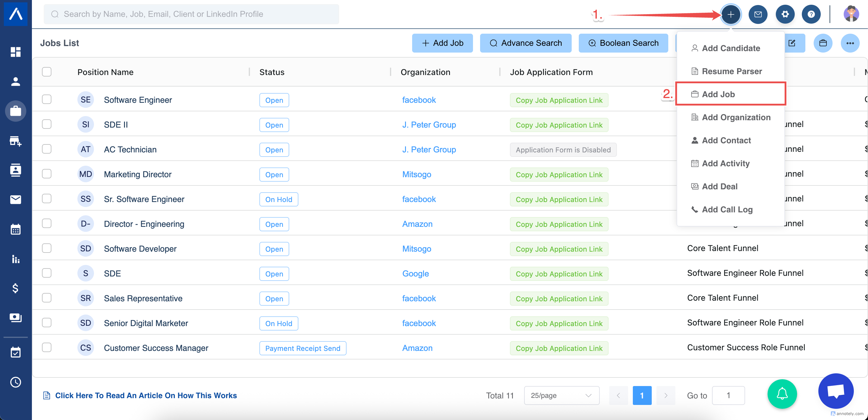Open the Sr. Software Engineer On Hold status
The image size is (868, 420).
(278, 199)
